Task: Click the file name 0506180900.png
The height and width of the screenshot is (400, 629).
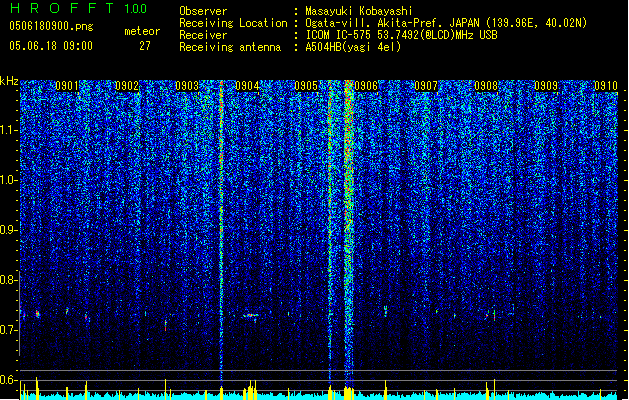Action: [51, 26]
